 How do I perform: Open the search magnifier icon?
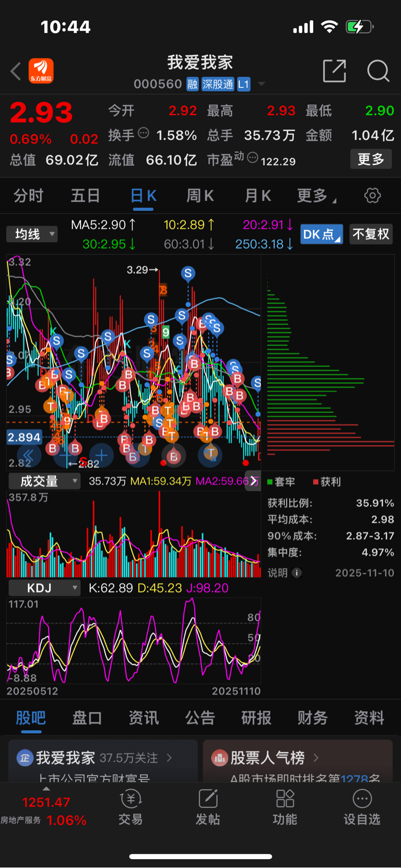tap(378, 70)
